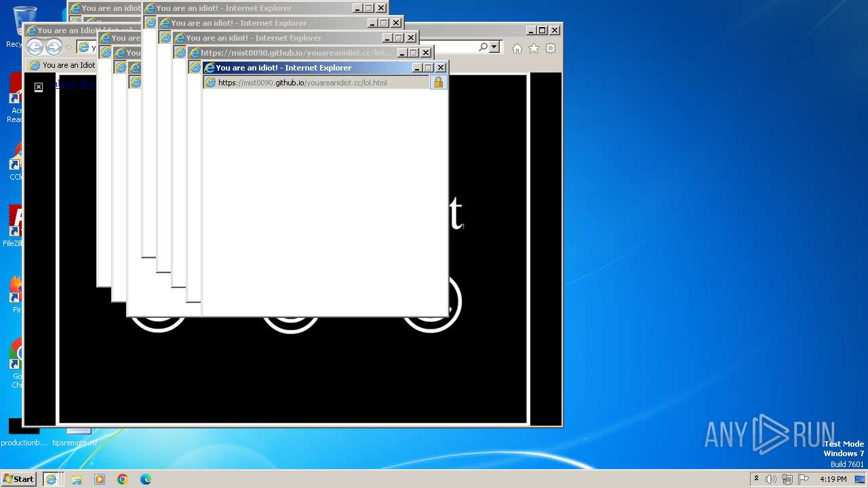Click IE logo in the active popup's title bar

210,68
